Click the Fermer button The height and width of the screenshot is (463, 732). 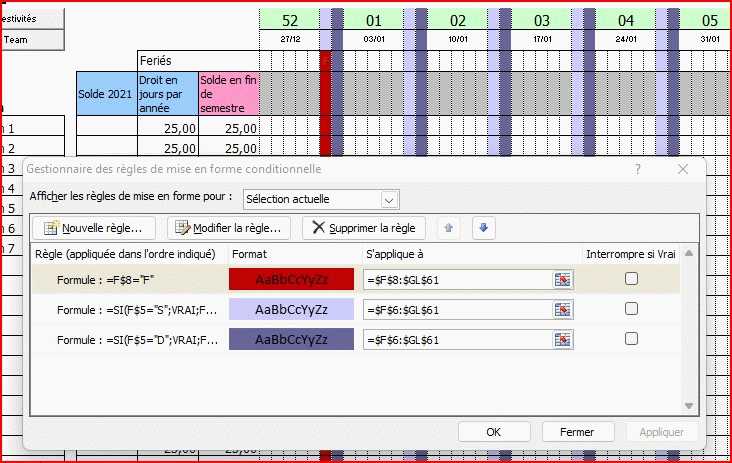[x=577, y=432]
